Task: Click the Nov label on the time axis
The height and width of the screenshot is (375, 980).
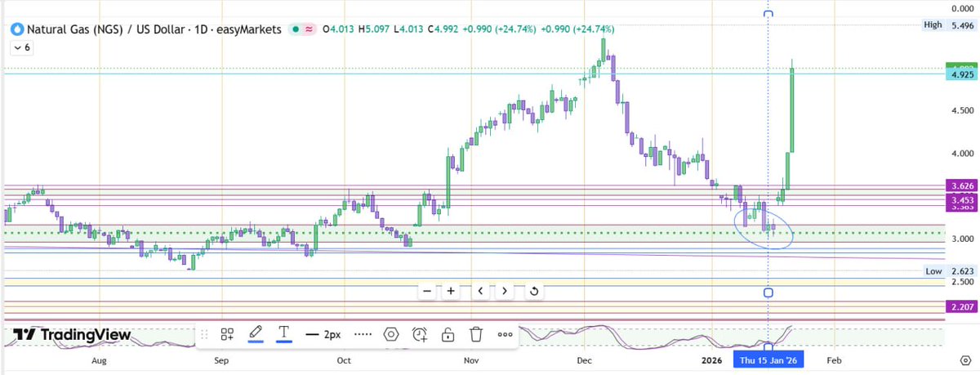Action: 470,359
